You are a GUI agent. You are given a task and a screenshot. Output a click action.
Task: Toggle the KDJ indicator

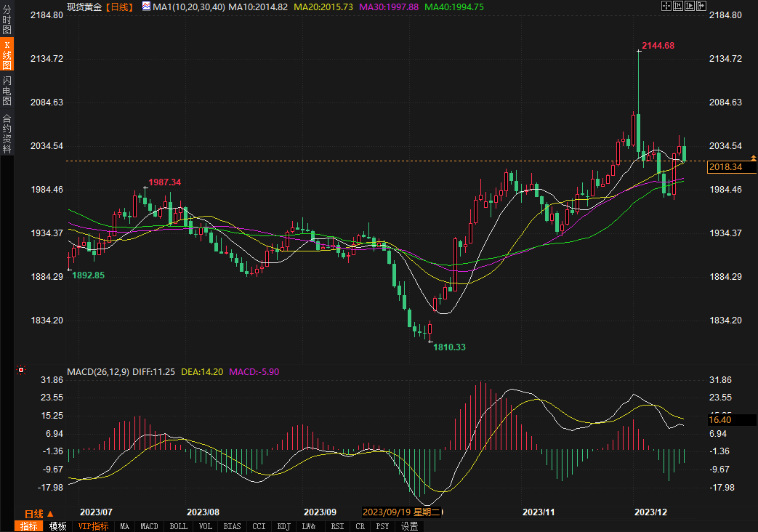click(x=284, y=526)
